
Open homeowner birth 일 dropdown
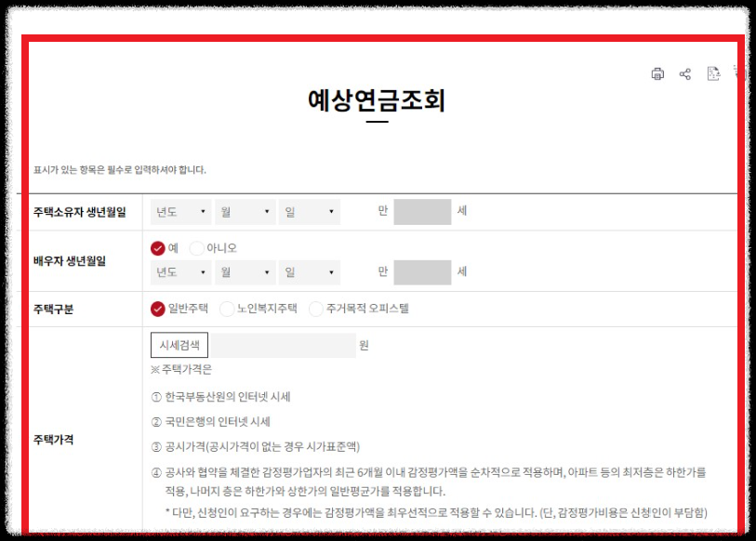click(x=310, y=212)
